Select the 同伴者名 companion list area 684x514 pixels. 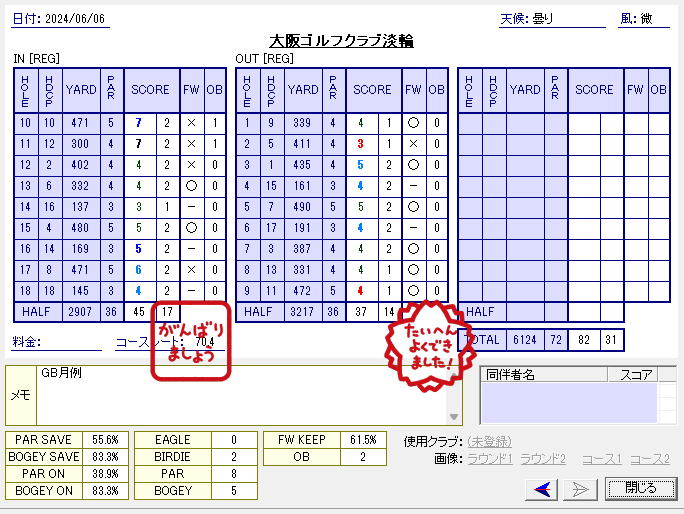569,402
